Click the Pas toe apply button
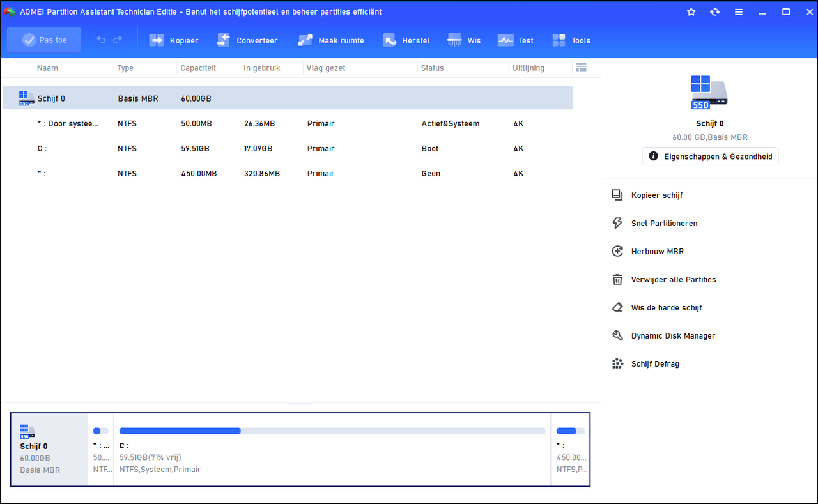The width and height of the screenshot is (818, 504). [x=44, y=40]
